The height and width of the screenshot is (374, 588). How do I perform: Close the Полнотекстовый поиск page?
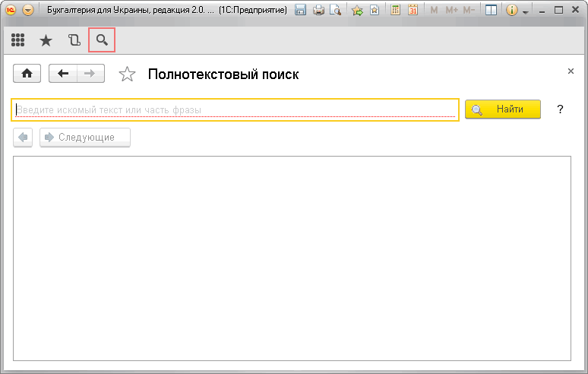[571, 71]
